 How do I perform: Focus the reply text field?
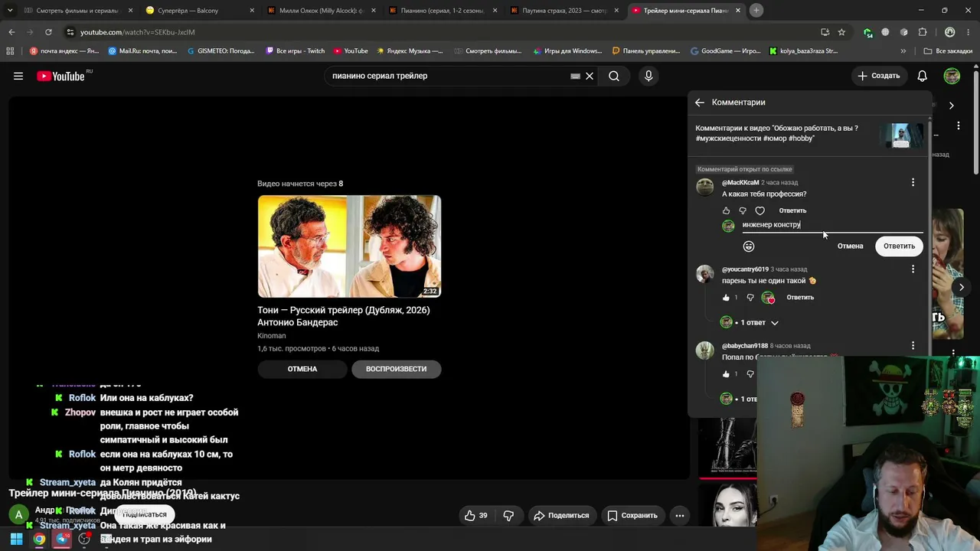832,225
